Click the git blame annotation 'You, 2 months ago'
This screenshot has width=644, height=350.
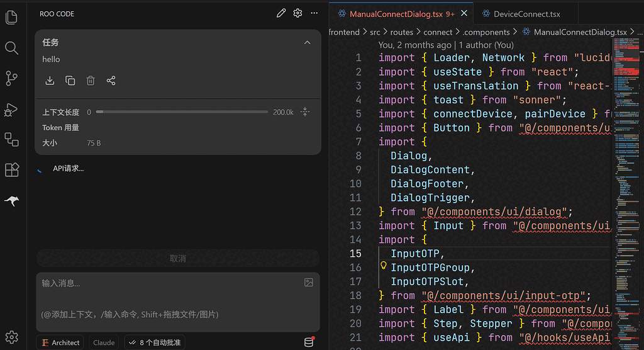click(414, 45)
